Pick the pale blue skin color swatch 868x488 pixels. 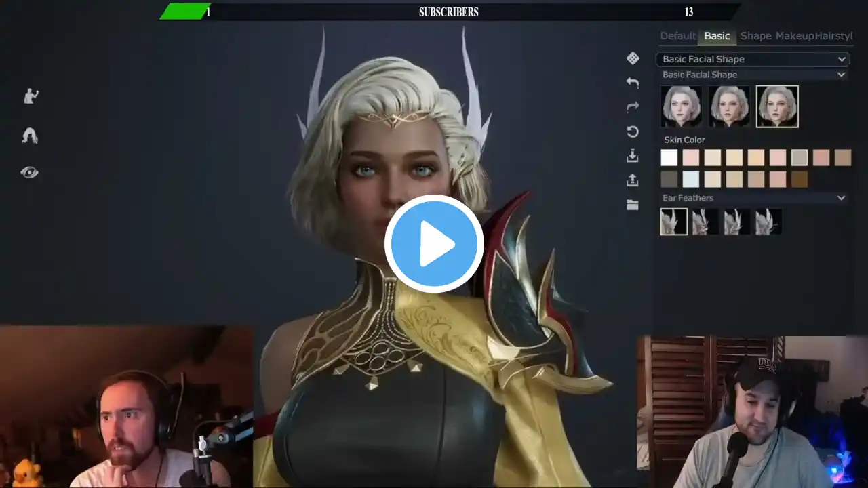tap(691, 180)
